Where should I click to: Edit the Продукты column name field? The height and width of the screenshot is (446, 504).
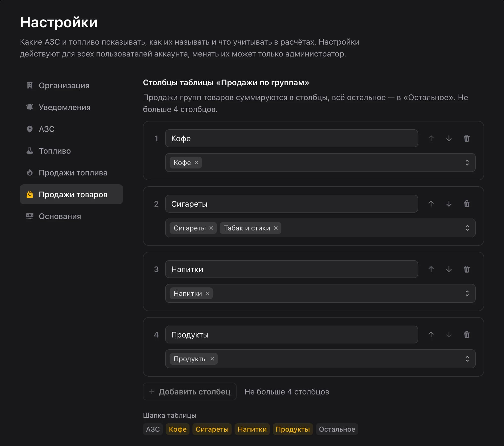(291, 334)
